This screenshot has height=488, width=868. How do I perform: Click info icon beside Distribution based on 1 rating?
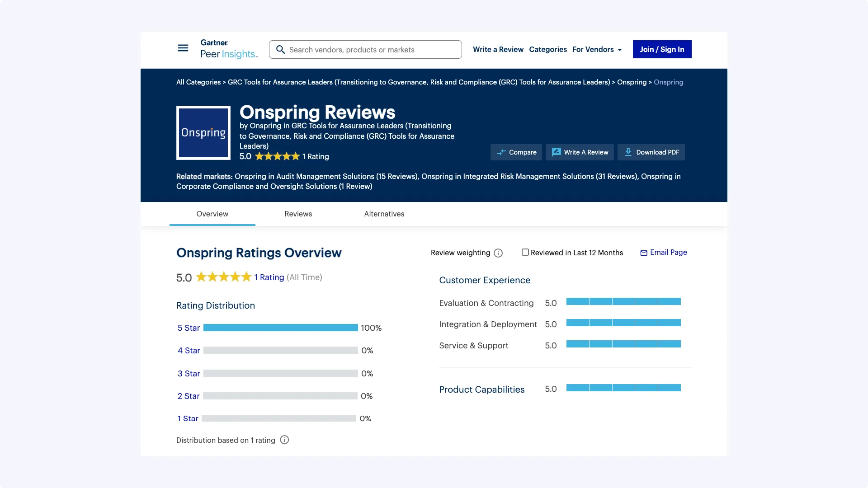[x=284, y=440]
